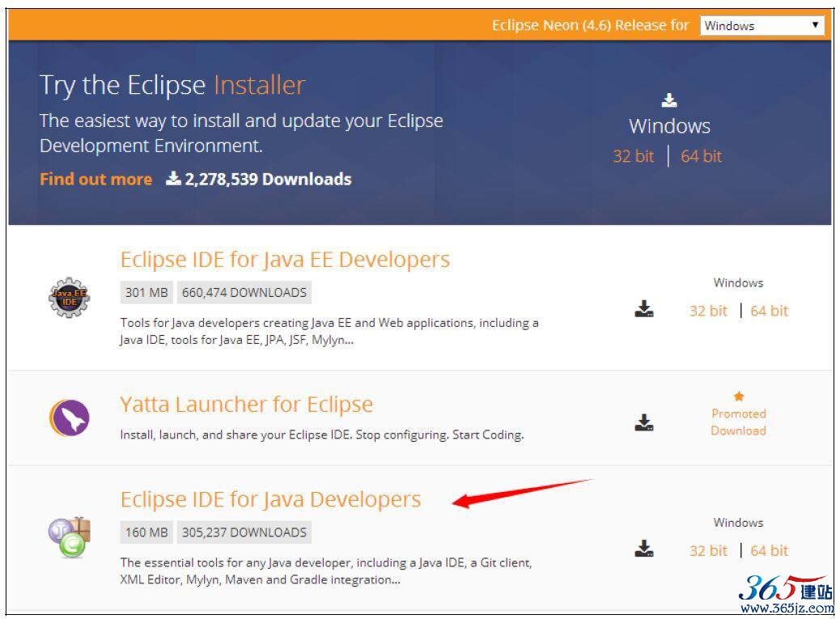Click the Java Developers essential tools description

(x=326, y=570)
